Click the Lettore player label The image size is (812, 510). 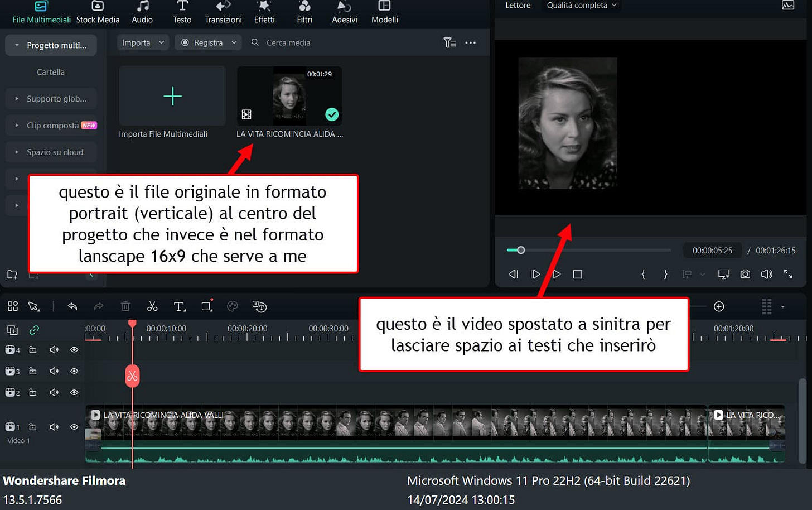click(x=518, y=6)
